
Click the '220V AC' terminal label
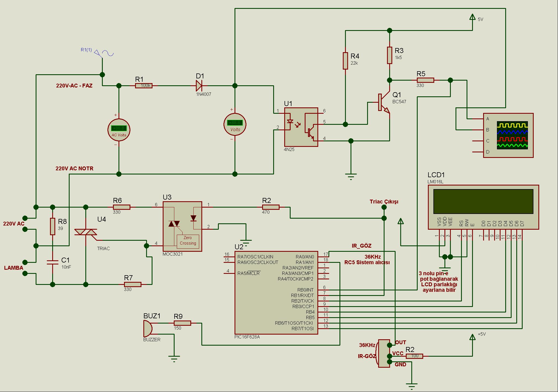click(14, 224)
